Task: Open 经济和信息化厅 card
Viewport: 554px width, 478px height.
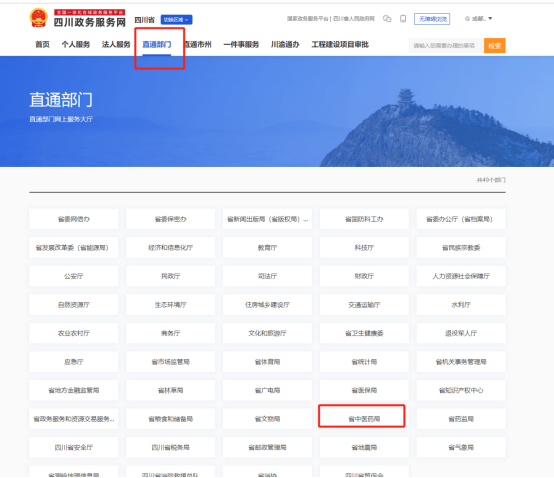Action: pos(171,248)
